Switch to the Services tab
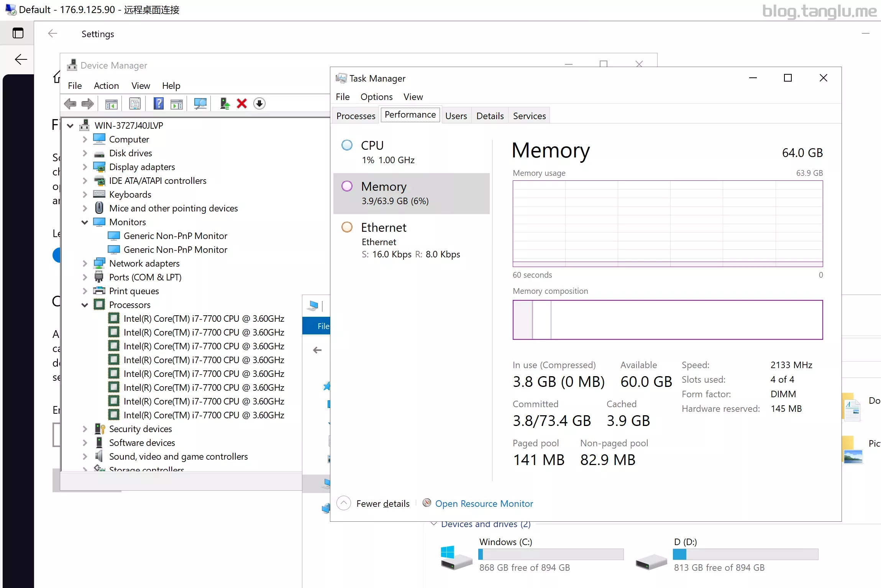881x588 pixels. pyautogui.click(x=529, y=116)
